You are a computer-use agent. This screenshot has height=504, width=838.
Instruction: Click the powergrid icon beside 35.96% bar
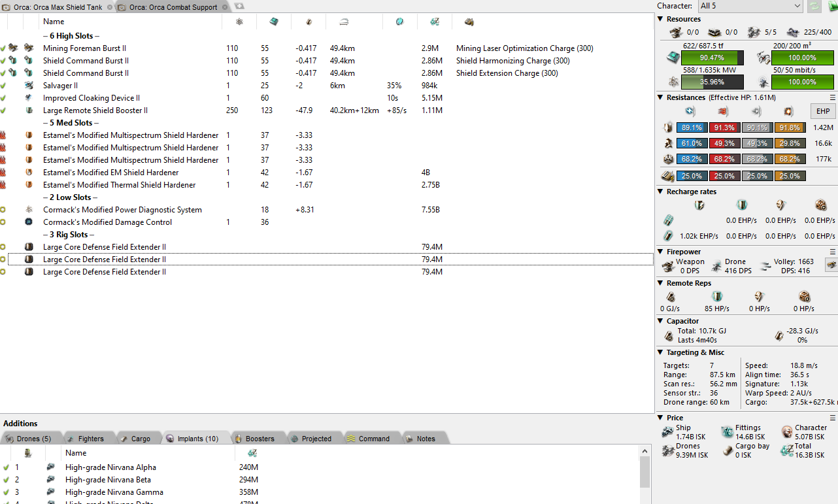673,82
